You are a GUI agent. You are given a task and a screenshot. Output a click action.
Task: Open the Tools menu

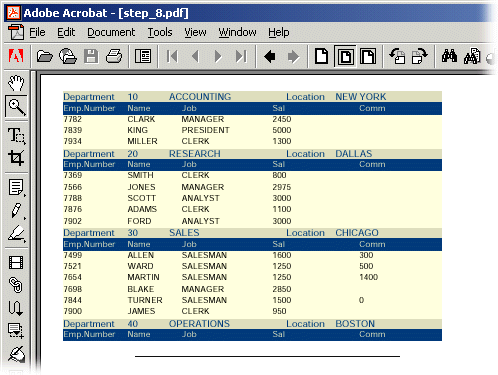[160, 32]
